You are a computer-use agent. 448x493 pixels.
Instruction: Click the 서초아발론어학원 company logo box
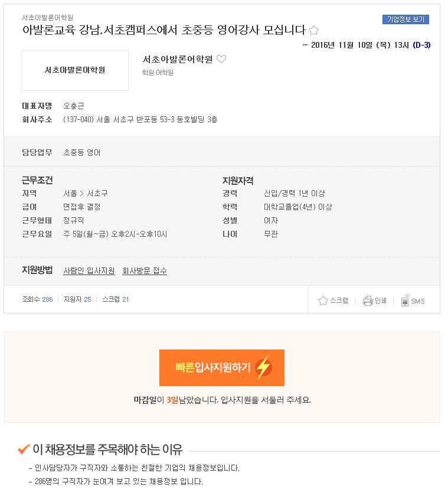coord(76,71)
